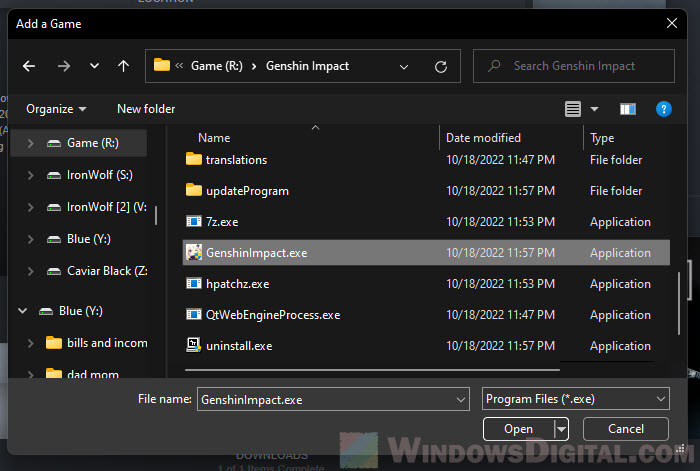Select the bills and incom folder
This screenshot has width=700, height=471.
coord(107,343)
